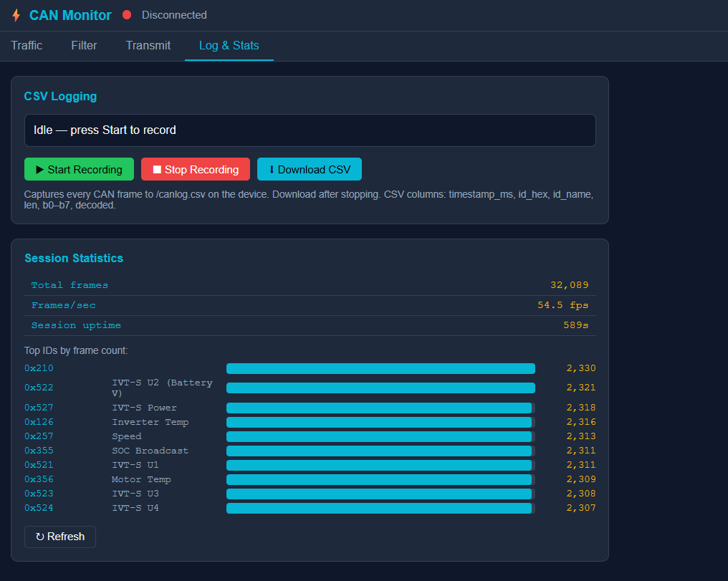Click the Inverter Temp frame count bar

(380, 422)
